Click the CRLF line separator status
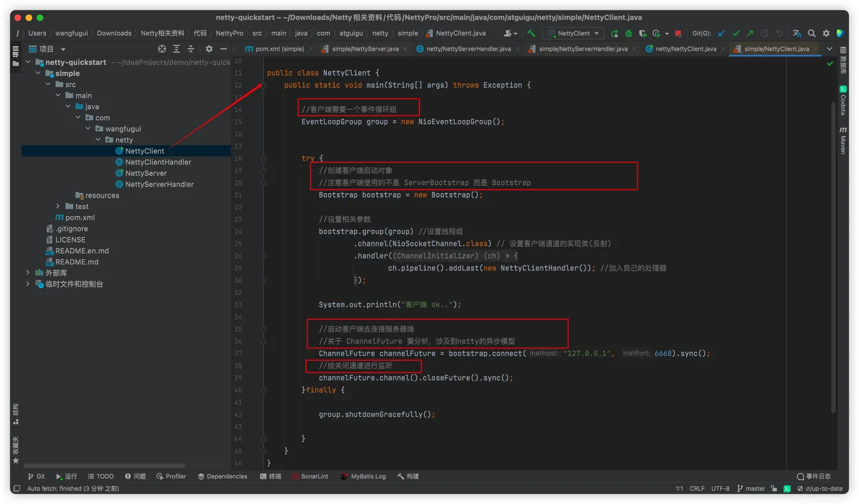This screenshot has height=504, width=859. pyautogui.click(x=697, y=488)
